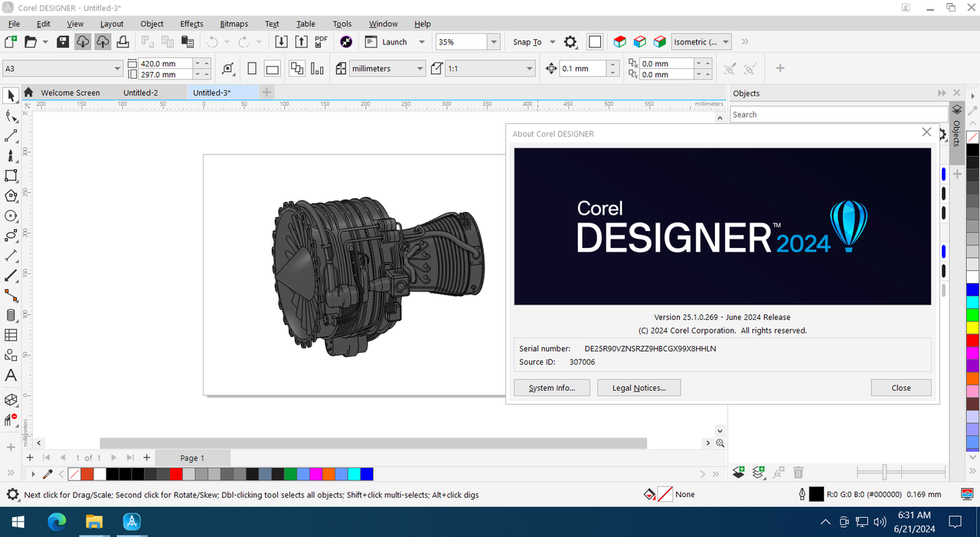Select the Table tool in toolbox

pos(11,335)
